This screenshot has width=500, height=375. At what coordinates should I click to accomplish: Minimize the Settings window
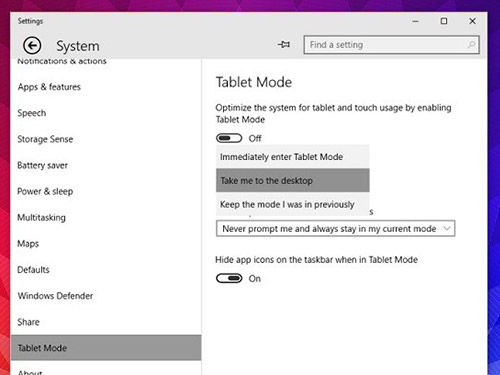pyautogui.click(x=415, y=21)
